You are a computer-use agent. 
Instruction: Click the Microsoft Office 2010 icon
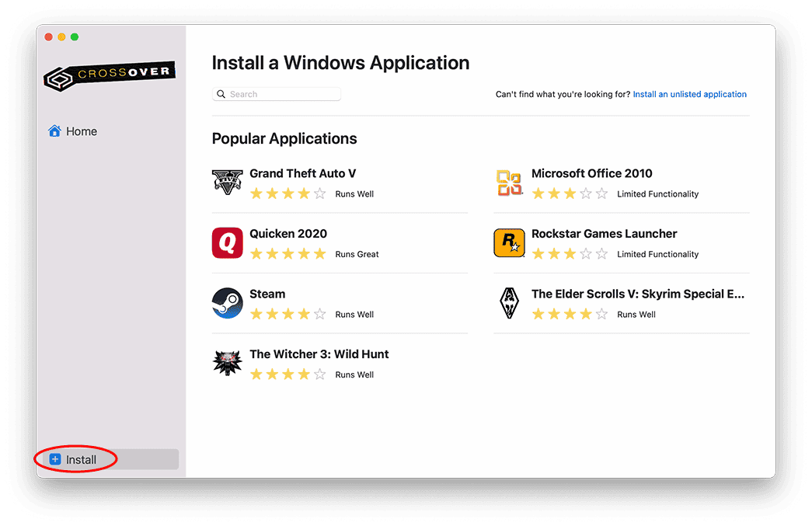(x=509, y=183)
